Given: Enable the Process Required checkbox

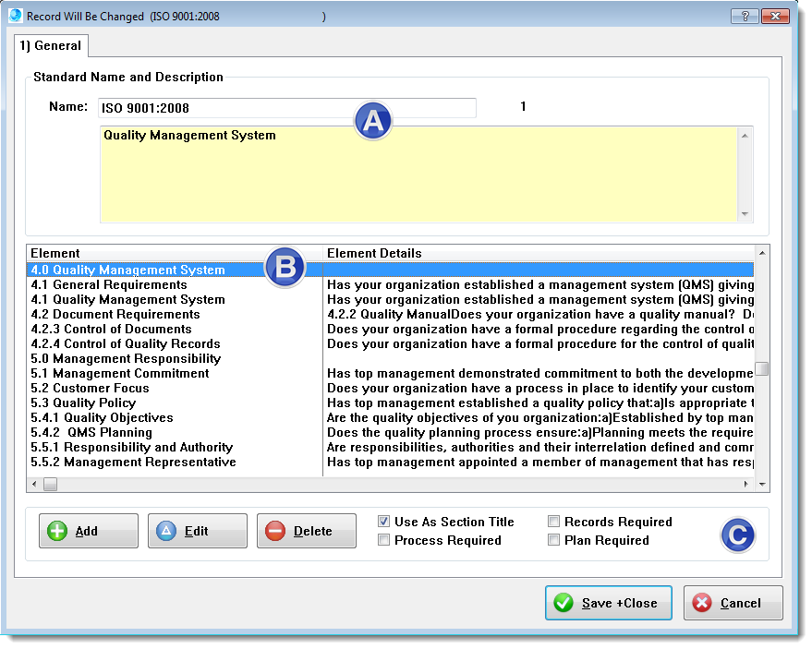Looking at the screenshot, I should click(x=383, y=540).
